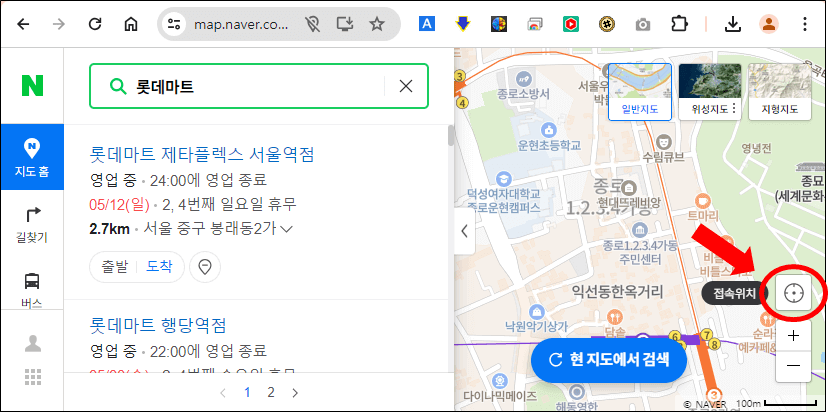The image size is (828, 412).
Task: Click the sidebar user profile icon
Action: (33, 343)
